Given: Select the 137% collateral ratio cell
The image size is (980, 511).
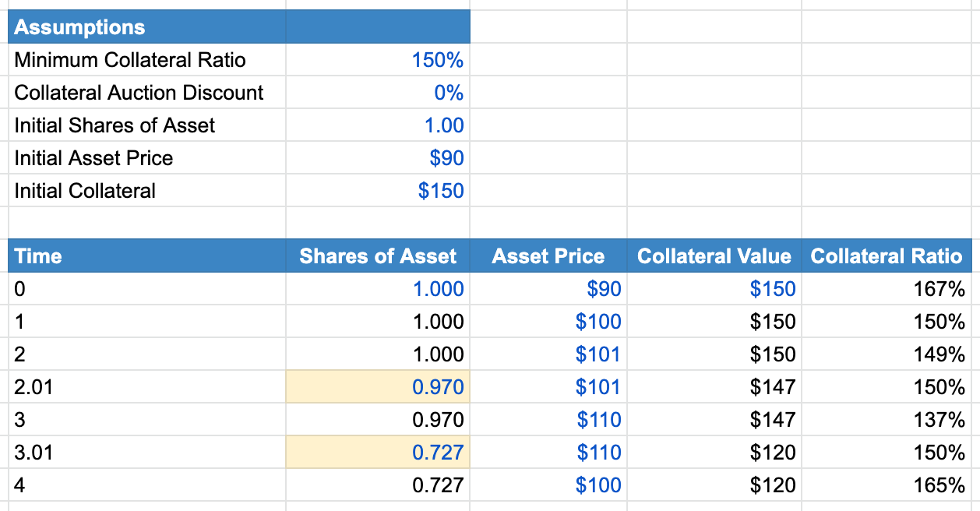Looking at the screenshot, I should 887,420.
